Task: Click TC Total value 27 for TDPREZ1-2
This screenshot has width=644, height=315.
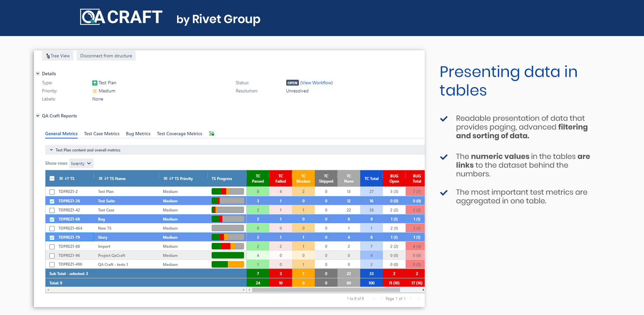Action: click(x=371, y=191)
